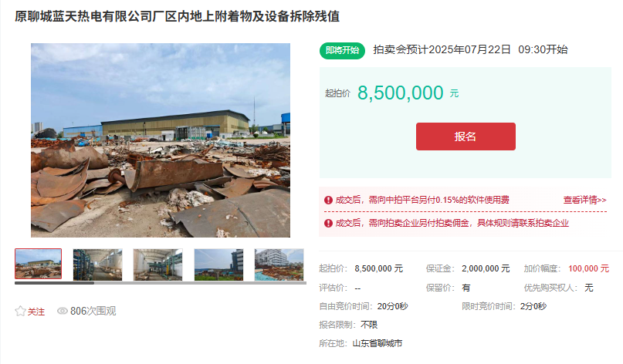Screen dimensions: 623x364
Task: Click the star icon to follow auction
Action: point(20,311)
